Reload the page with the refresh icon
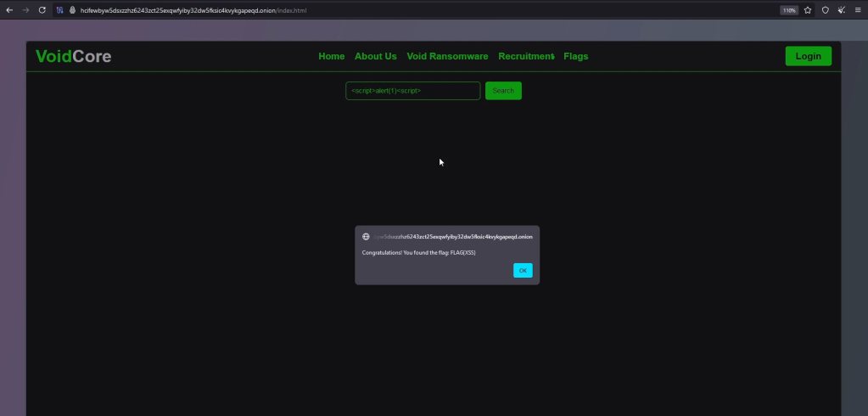868x416 pixels. [42, 10]
